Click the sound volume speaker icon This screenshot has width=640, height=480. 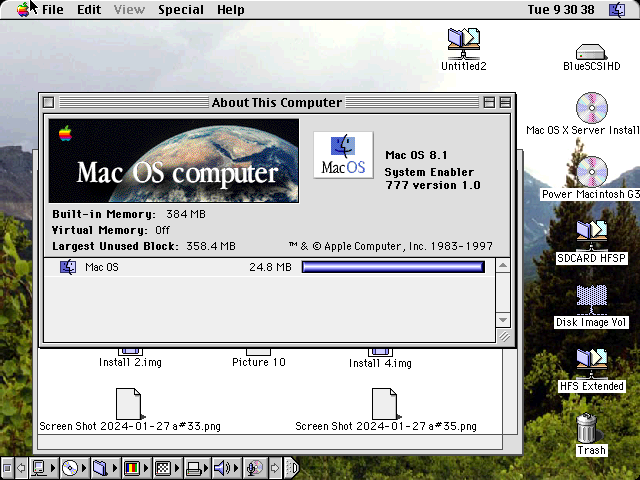pos(222,468)
